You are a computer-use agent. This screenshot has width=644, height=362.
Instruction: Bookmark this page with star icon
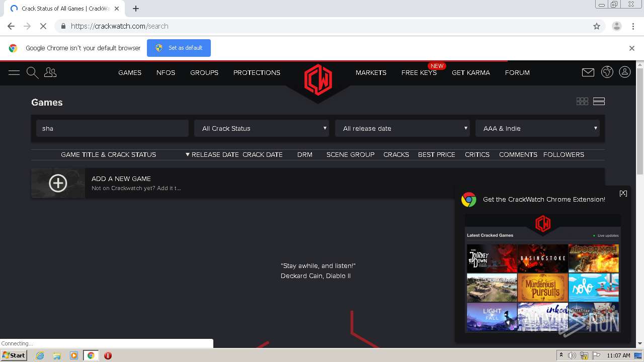coord(597,26)
